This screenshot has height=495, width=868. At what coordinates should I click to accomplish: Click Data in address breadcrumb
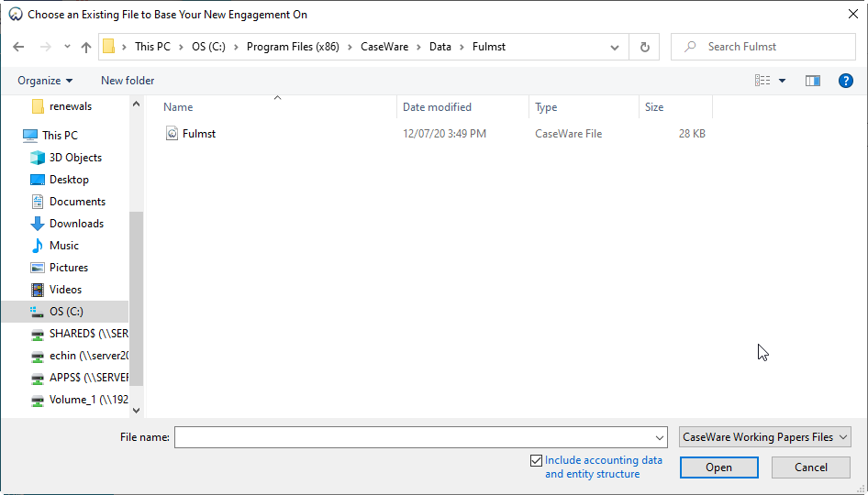[x=440, y=47]
